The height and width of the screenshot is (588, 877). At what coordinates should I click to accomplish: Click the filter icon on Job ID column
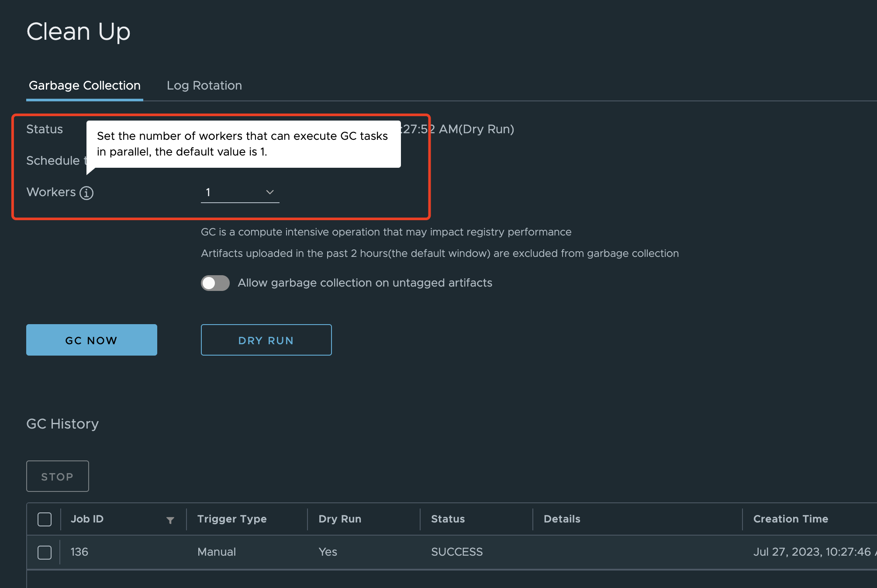click(170, 520)
